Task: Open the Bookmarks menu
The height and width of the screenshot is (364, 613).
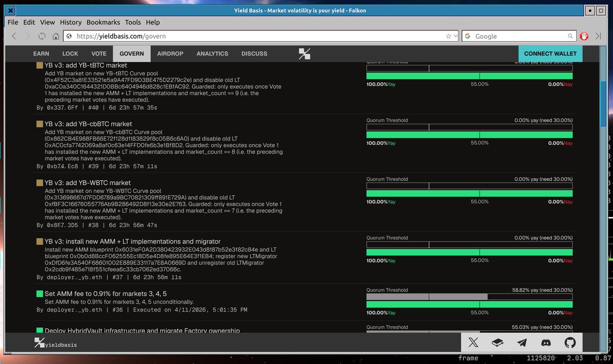Action: pos(103,22)
